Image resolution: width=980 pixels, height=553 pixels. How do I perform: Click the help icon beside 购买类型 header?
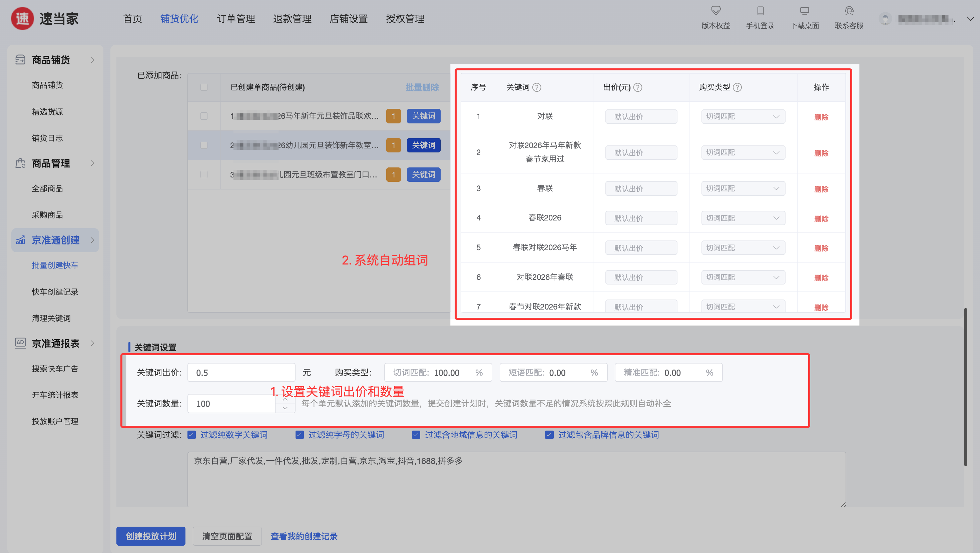(x=737, y=87)
